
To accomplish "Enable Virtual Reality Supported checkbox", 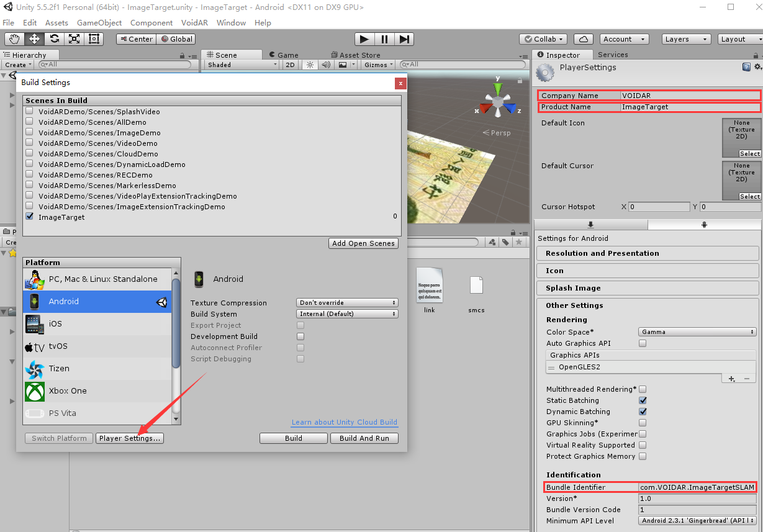I will coord(643,445).
